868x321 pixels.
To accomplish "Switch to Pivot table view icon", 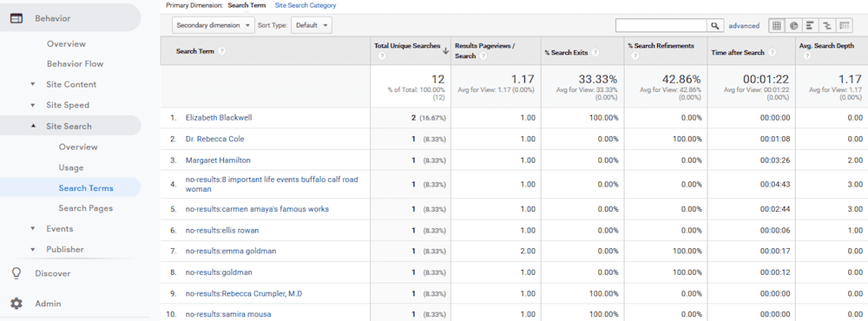I will tap(844, 25).
